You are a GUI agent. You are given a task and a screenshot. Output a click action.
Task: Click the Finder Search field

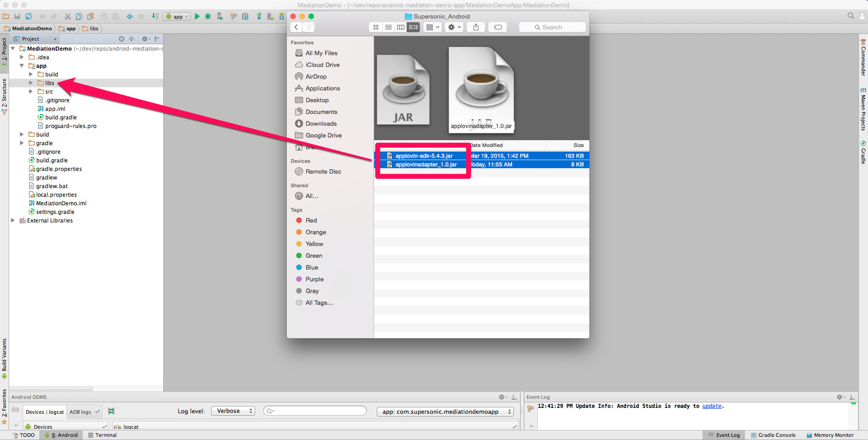tap(552, 27)
